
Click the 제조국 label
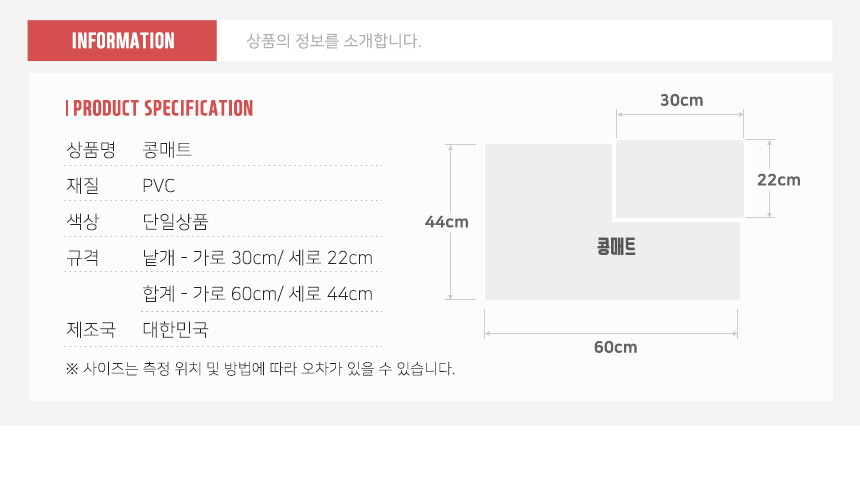[91, 329]
